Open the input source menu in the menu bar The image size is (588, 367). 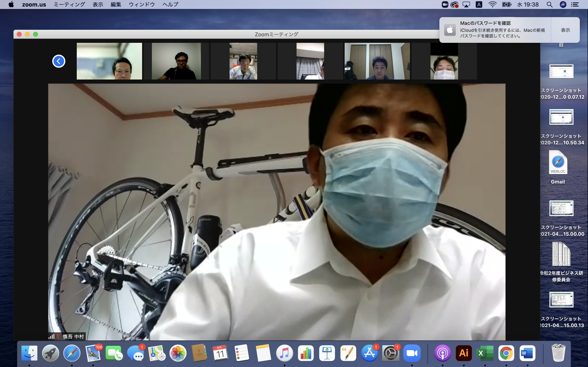pyautogui.click(x=479, y=5)
